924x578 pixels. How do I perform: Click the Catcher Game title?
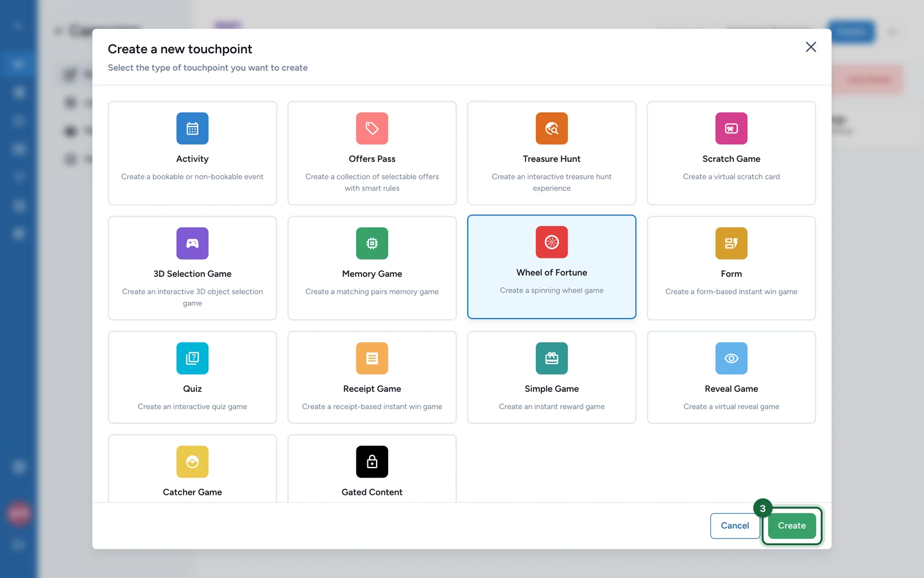[192, 492]
